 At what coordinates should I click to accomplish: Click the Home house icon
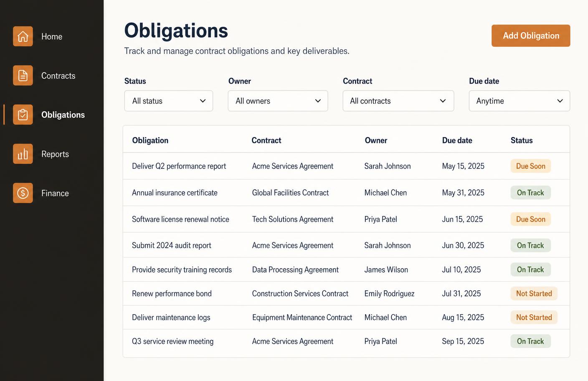[23, 36]
